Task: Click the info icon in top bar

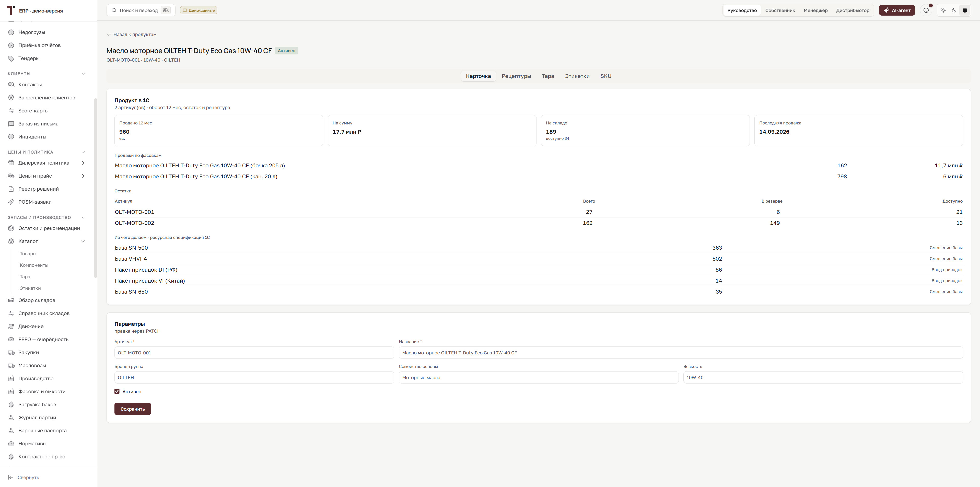Action: (926, 10)
